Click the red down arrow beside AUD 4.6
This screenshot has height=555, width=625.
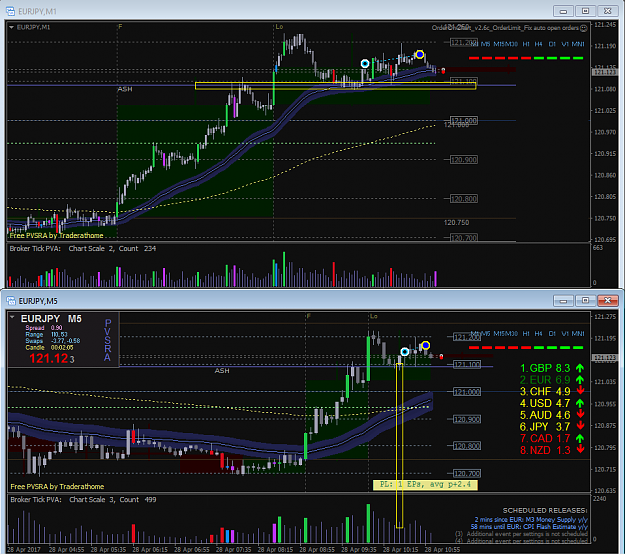click(x=580, y=415)
